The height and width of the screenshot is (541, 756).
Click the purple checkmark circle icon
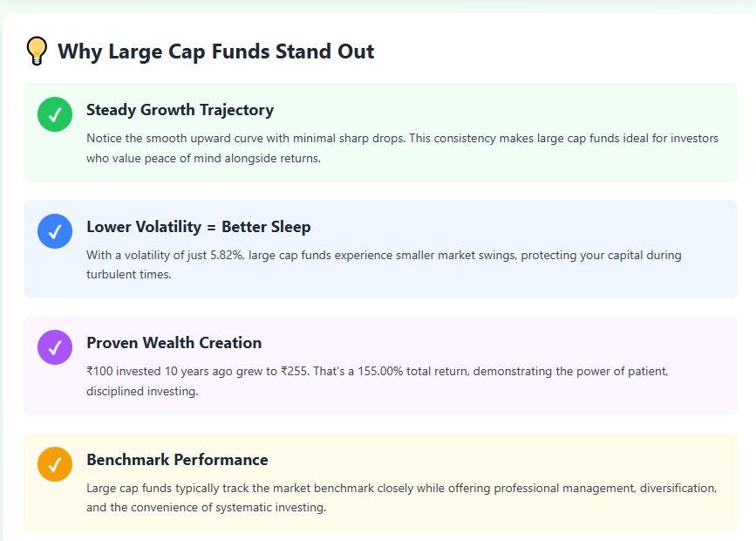pyautogui.click(x=55, y=347)
